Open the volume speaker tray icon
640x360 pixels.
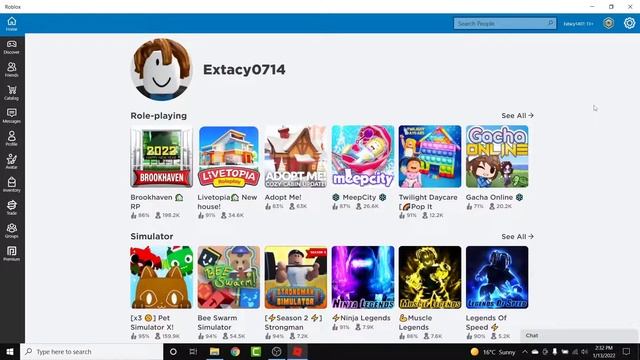(x=584, y=352)
